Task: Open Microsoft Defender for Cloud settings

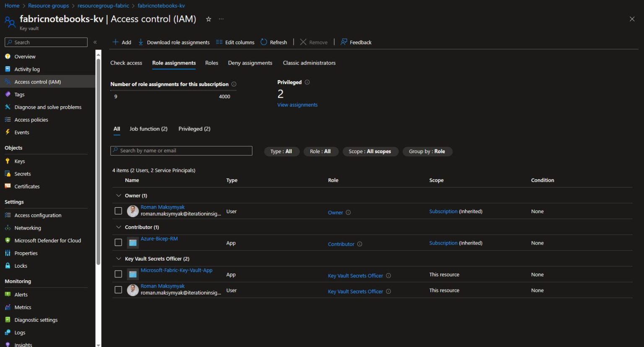Action: coord(47,240)
